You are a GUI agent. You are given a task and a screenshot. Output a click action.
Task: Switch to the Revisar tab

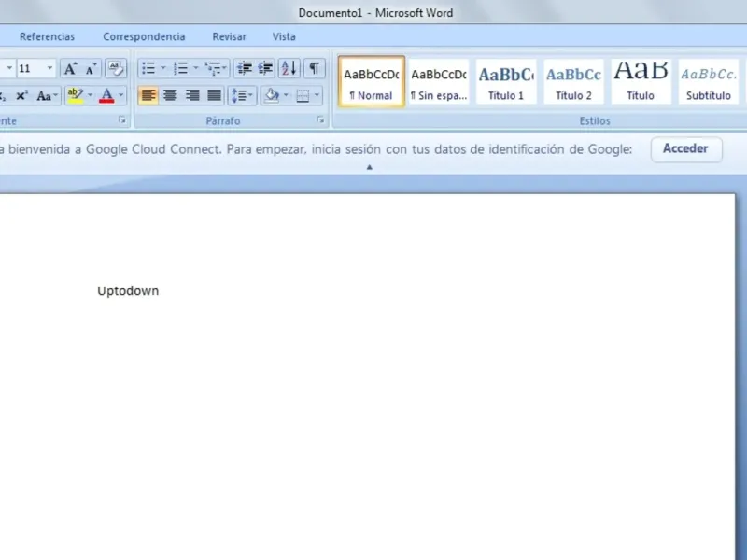click(x=229, y=36)
